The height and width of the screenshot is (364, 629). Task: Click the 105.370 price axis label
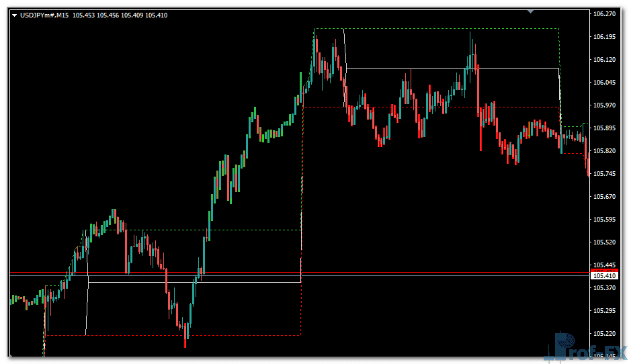(605, 288)
